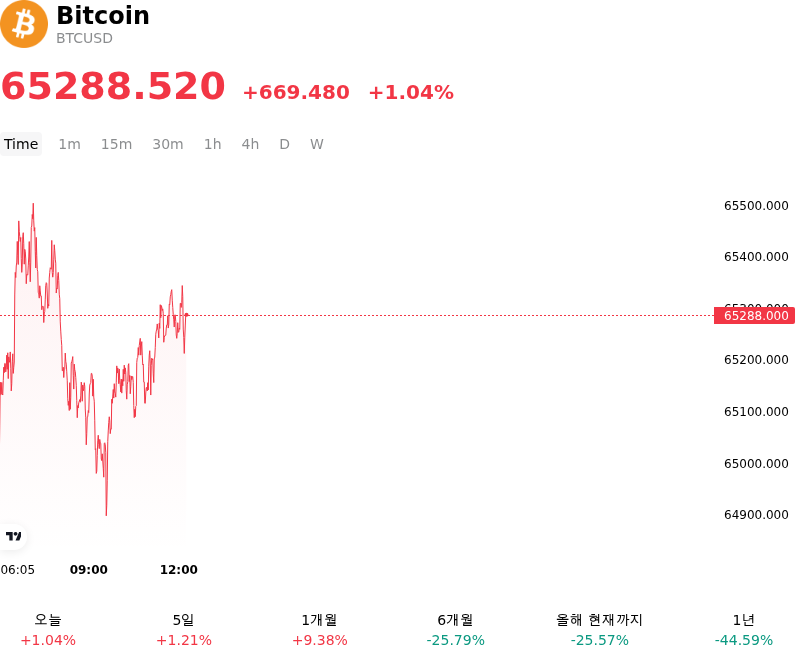Select the Time interval tab

[x=21, y=144]
